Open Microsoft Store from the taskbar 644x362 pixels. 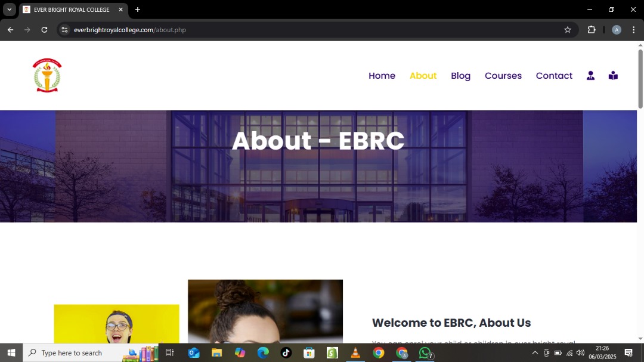309,352
